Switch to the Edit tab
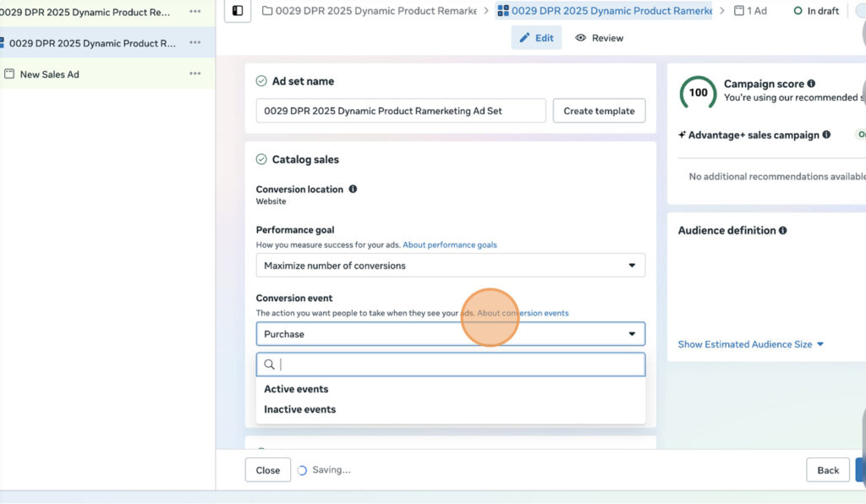The image size is (866, 504). click(x=536, y=38)
